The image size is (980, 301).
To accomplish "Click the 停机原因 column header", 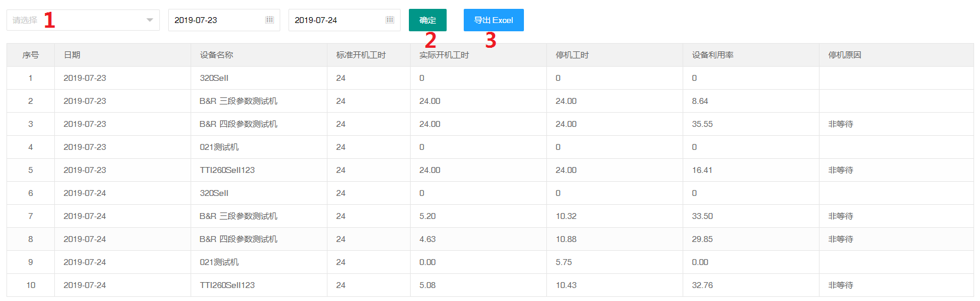I will (x=845, y=55).
